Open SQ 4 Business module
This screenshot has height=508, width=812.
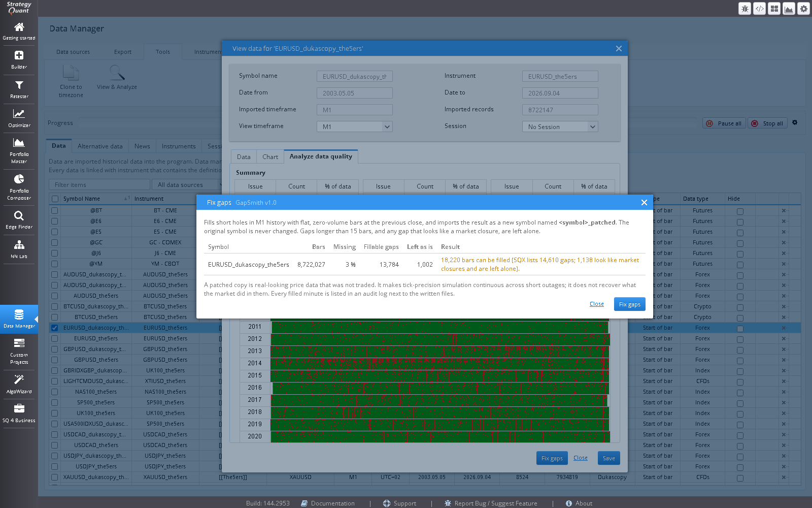point(19,413)
